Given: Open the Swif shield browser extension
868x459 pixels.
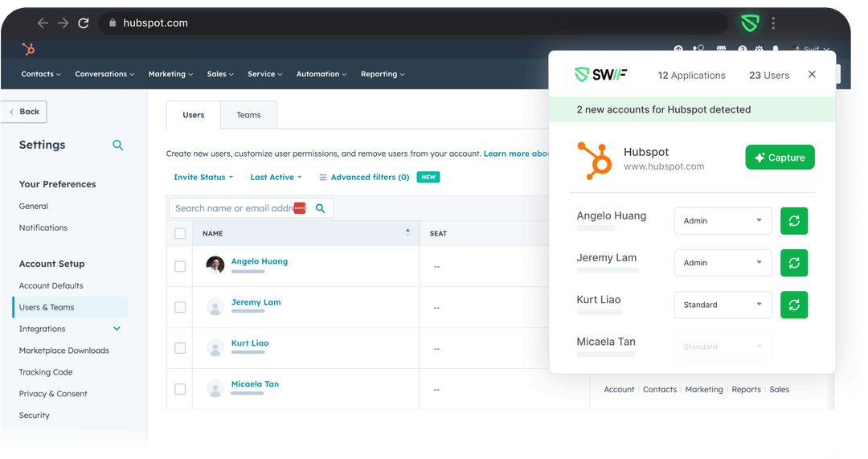Looking at the screenshot, I should tap(750, 23).
